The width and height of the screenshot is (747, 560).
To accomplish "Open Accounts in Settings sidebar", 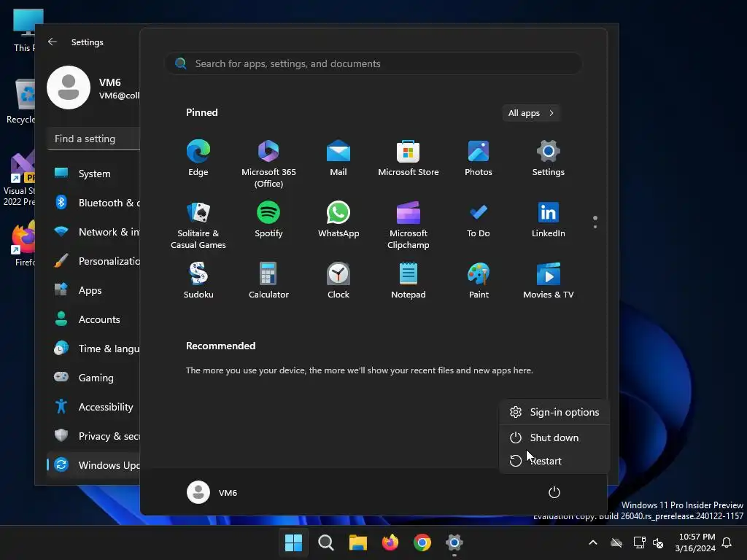I will [94, 319].
